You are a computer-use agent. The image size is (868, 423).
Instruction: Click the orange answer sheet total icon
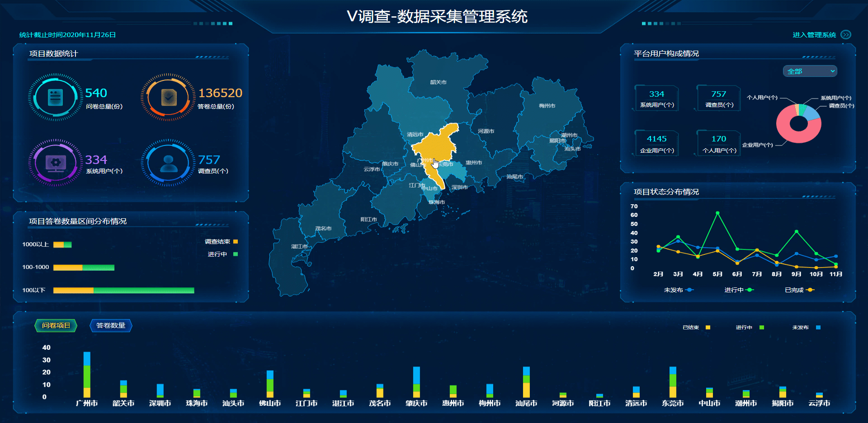pyautogui.click(x=169, y=97)
